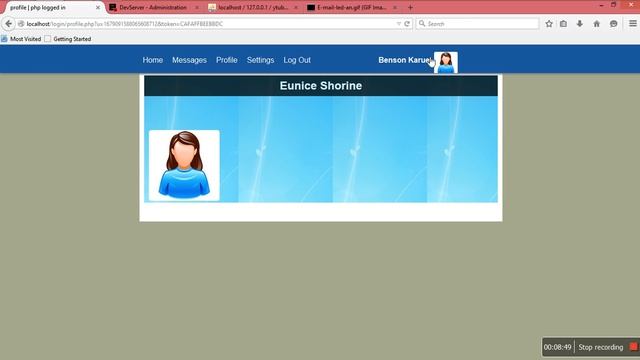Open the downloads arrow icon

(580, 24)
